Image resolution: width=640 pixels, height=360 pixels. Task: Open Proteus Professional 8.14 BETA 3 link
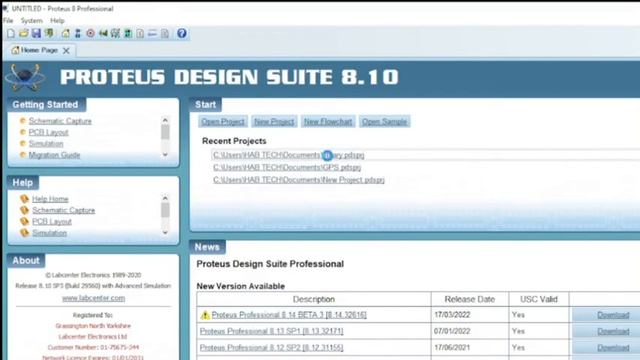[289, 315]
